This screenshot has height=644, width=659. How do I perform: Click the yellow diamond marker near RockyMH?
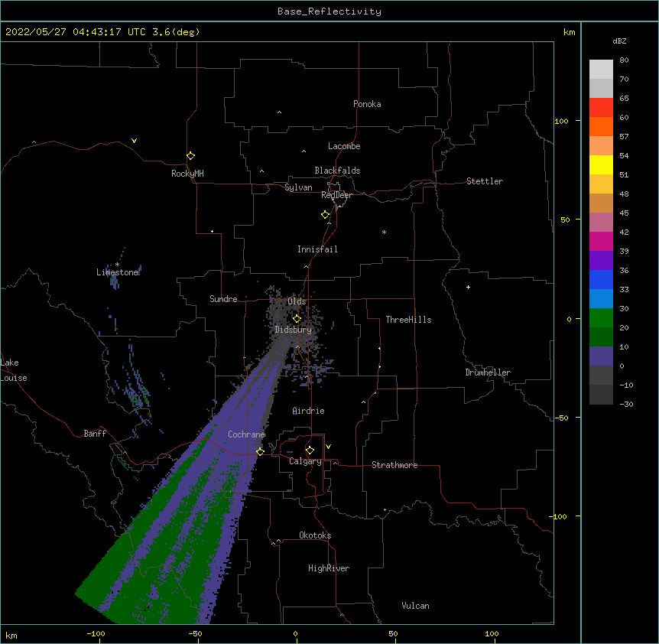pyautogui.click(x=191, y=156)
